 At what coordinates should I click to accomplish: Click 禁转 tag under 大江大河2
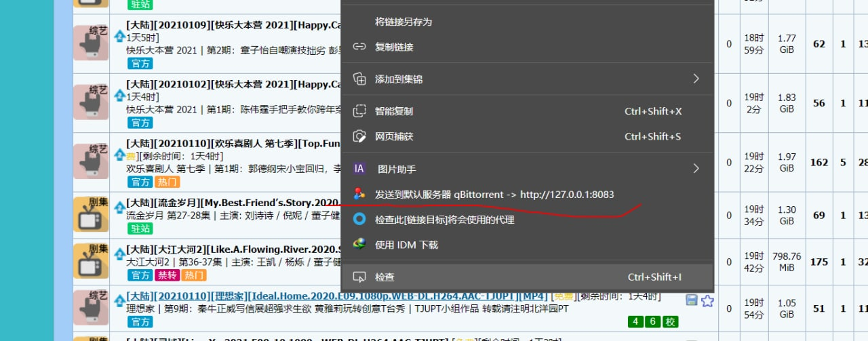(x=167, y=275)
